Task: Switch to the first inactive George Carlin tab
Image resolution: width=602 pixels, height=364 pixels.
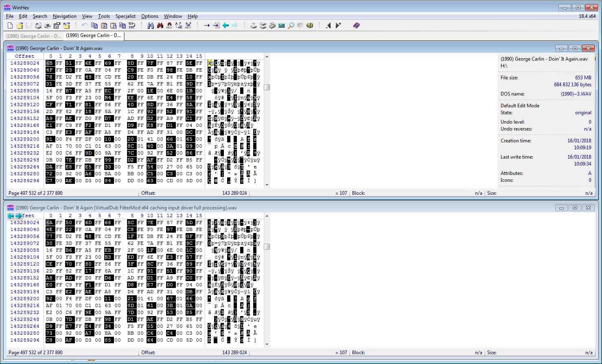Action: 33,36
